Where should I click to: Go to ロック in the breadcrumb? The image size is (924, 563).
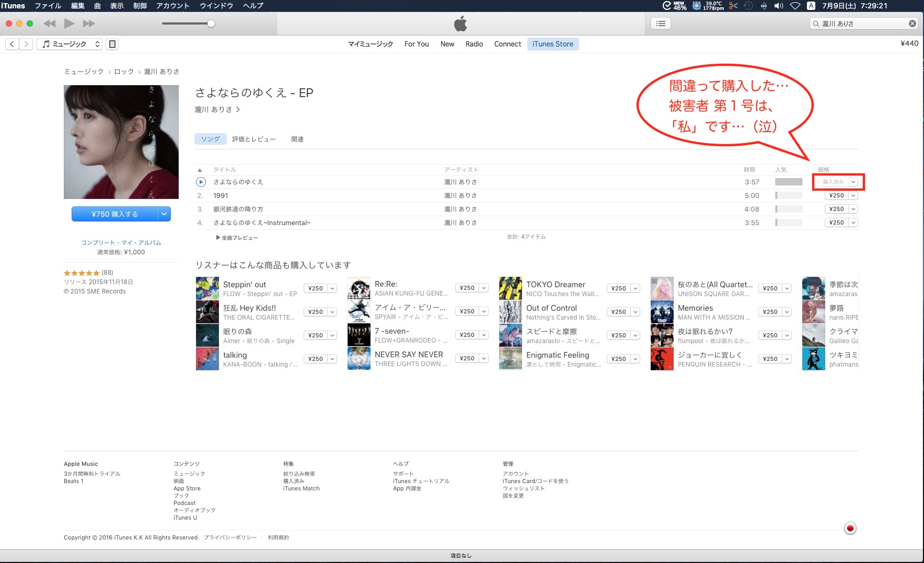(124, 72)
